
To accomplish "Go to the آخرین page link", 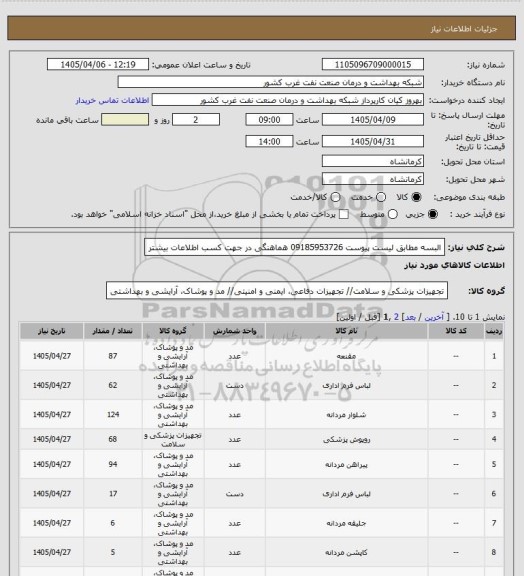I will (x=434, y=317).
